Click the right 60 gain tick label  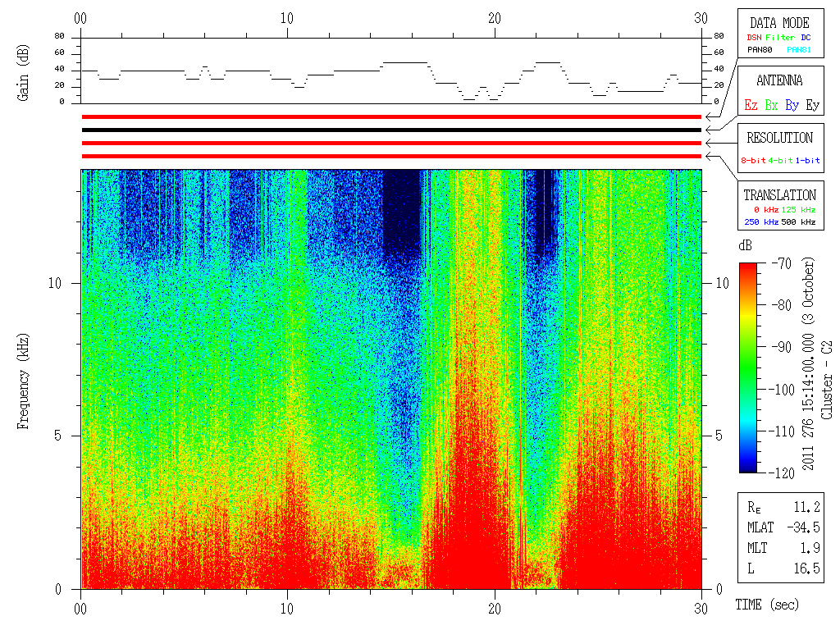coord(719,52)
